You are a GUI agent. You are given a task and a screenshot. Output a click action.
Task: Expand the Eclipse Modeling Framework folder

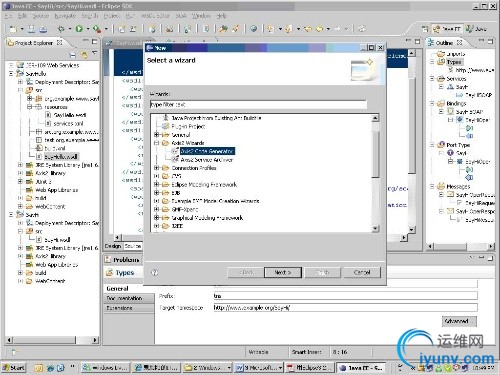156,184
